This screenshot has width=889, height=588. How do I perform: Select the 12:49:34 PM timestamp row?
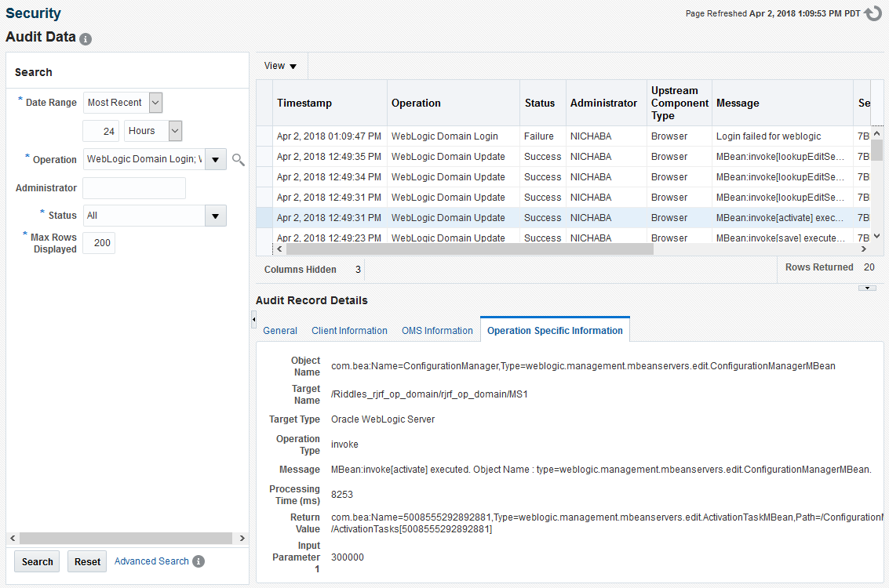click(563, 177)
